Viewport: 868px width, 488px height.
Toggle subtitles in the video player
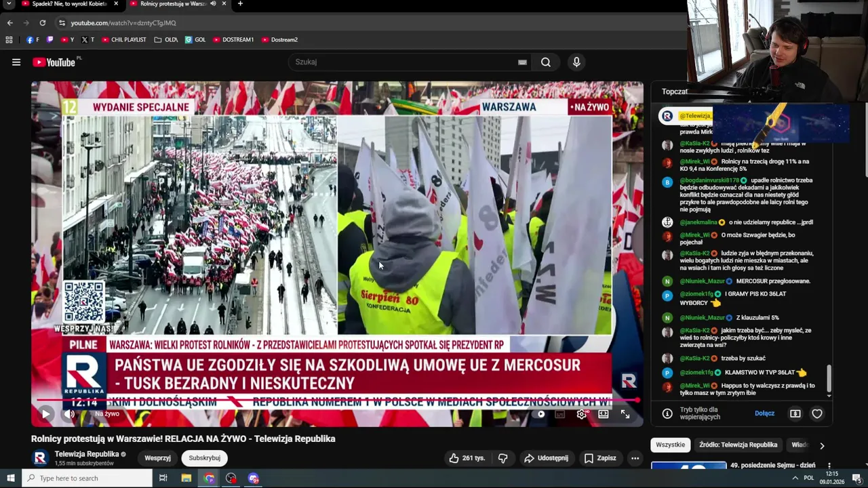[x=560, y=413]
